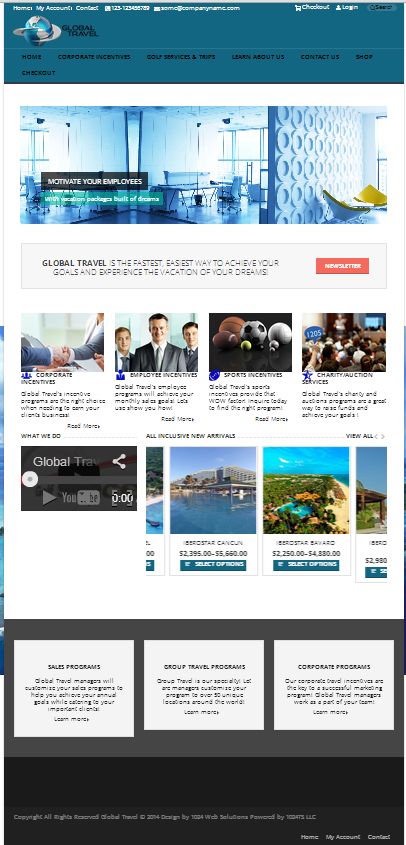This screenshot has width=406, height=845.
Task: Open the Home menu in the navigation bar
Action: click(x=32, y=57)
